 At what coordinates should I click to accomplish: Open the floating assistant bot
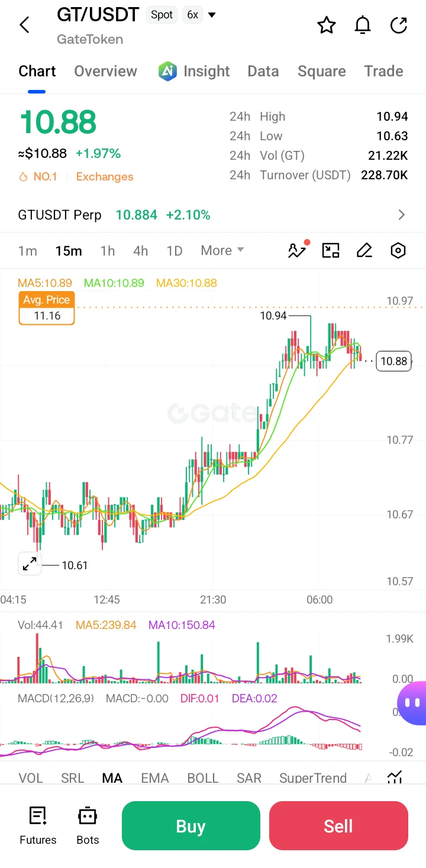click(412, 703)
